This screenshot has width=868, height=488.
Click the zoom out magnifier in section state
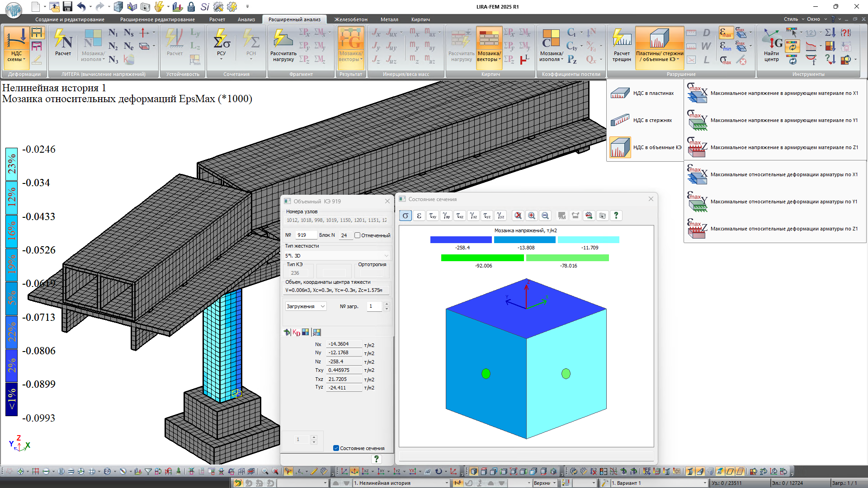coord(545,216)
